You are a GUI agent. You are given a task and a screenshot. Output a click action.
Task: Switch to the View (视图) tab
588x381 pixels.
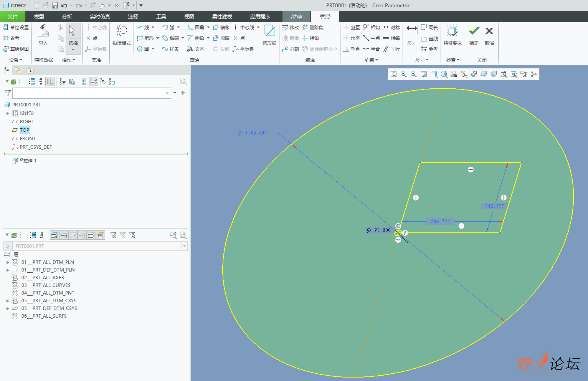(x=189, y=17)
